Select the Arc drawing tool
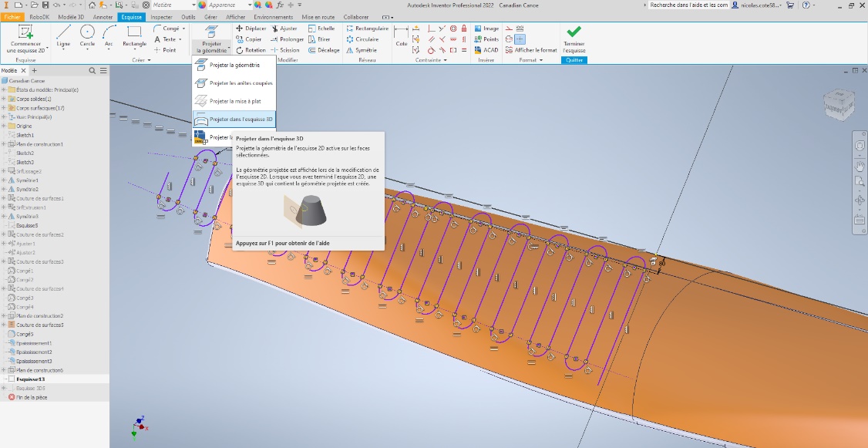Screen dimensions: 868x448 [x=109, y=38]
